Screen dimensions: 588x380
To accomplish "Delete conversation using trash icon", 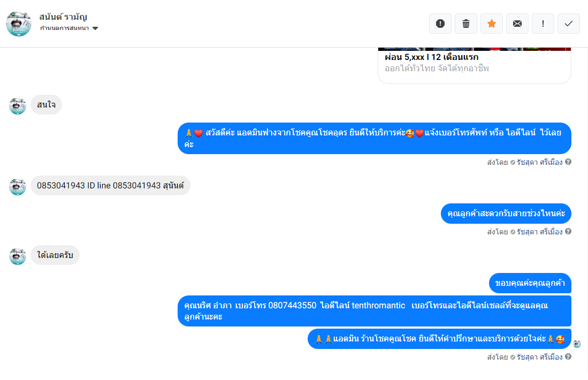I will 466,24.
